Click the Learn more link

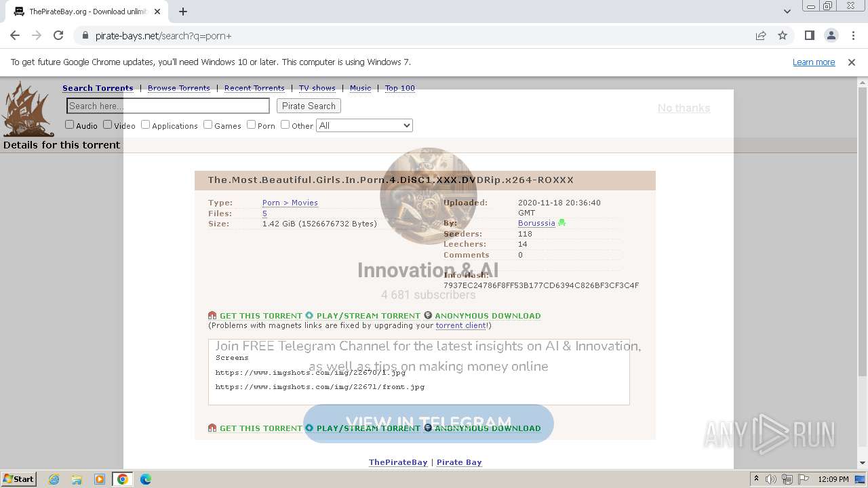[814, 62]
